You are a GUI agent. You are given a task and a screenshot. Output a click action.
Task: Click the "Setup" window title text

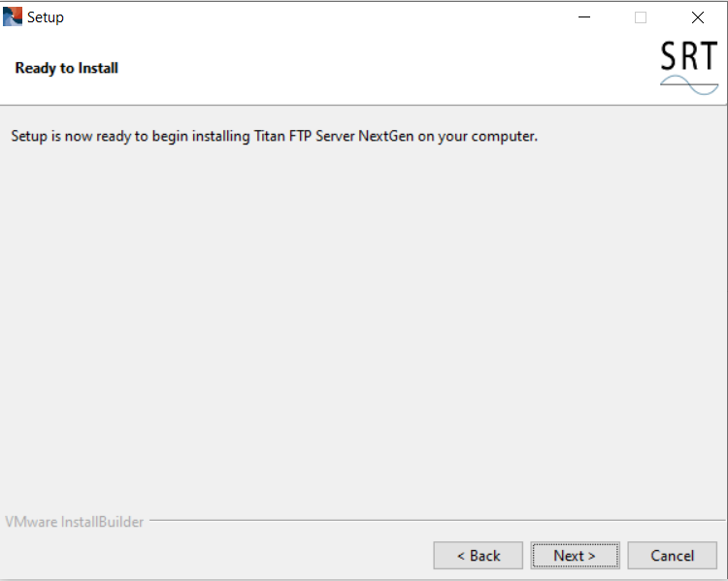tap(46, 17)
